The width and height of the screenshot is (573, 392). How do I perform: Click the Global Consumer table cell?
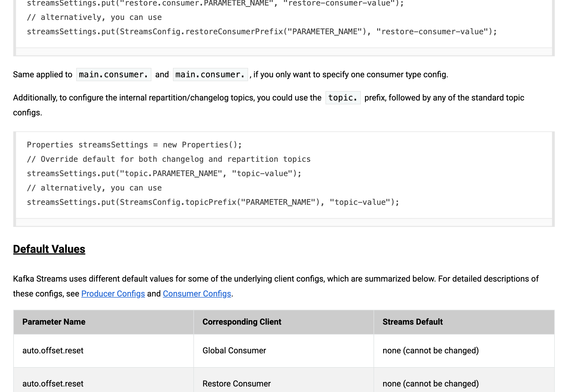coord(234,351)
